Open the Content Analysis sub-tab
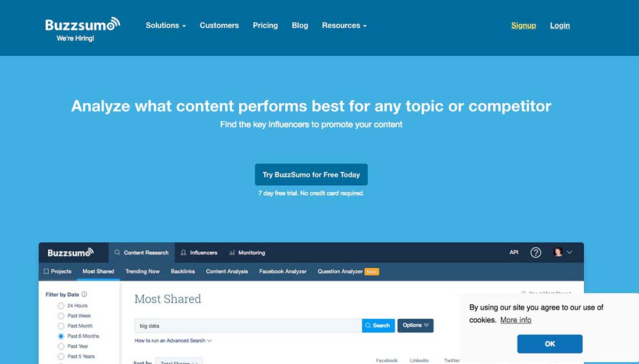This screenshot has height=364, width=639. 227,271
